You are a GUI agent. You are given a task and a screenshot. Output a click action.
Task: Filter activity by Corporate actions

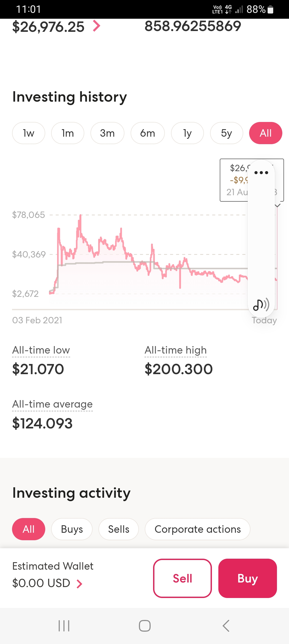pyautogui.click(x=197, y=529)
